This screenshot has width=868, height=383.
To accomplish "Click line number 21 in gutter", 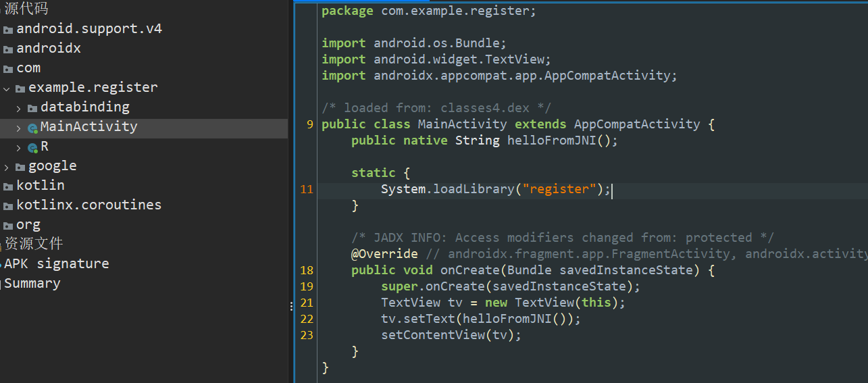I will pos(307,303).
